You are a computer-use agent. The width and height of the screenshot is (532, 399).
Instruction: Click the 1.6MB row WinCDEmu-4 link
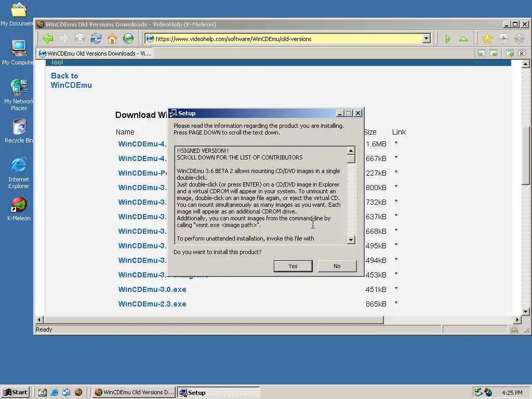(x=142, y=144)
